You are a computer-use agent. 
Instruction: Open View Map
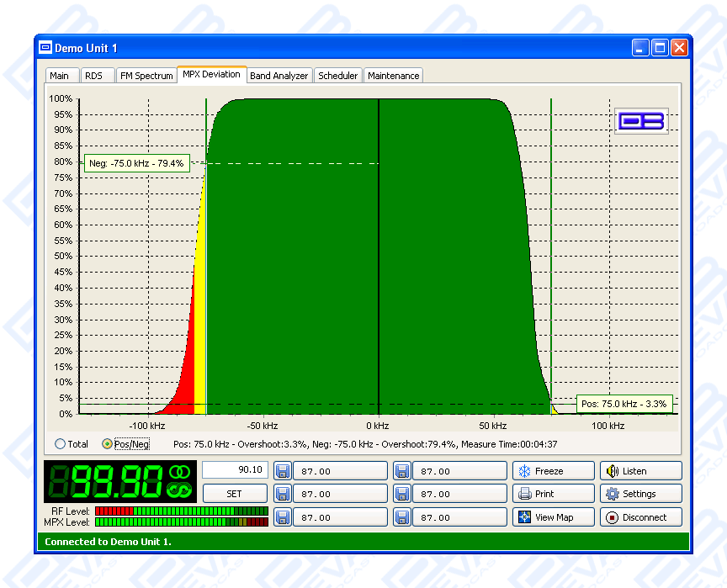[553, 517]
